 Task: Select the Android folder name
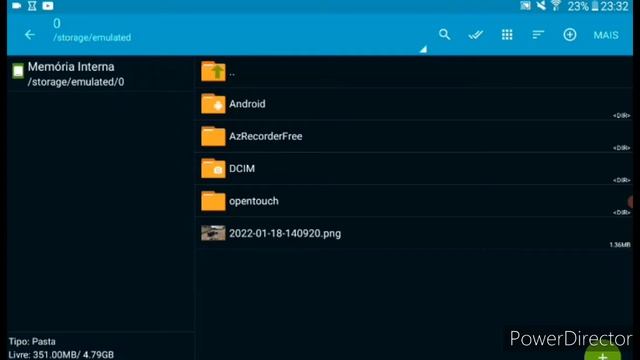click(247, 104)
